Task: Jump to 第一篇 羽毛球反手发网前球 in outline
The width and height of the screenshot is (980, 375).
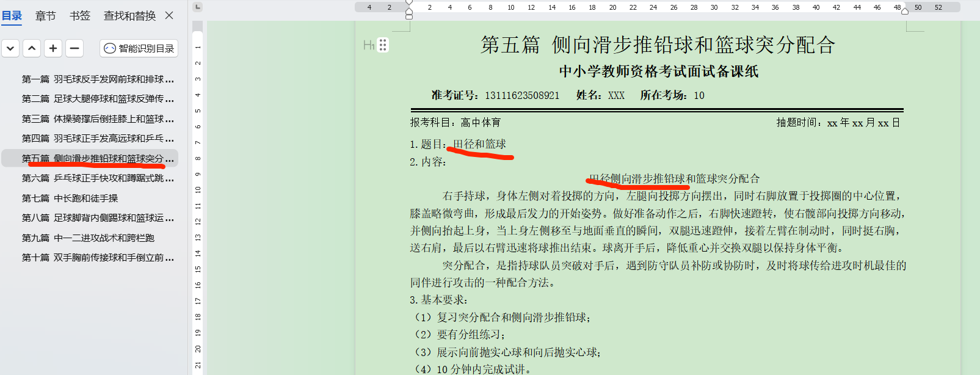Action: point(98,79)
